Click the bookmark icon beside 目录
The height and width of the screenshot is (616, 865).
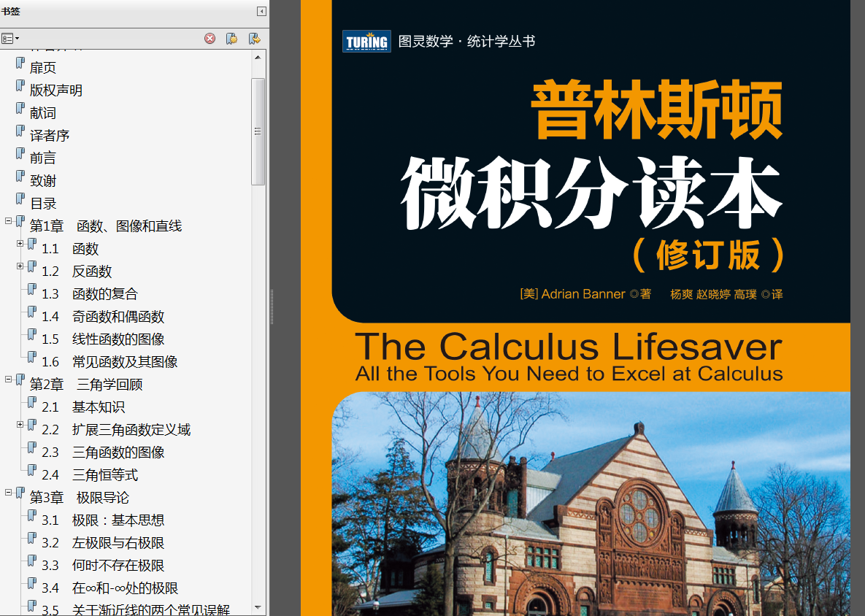point(20,199)
